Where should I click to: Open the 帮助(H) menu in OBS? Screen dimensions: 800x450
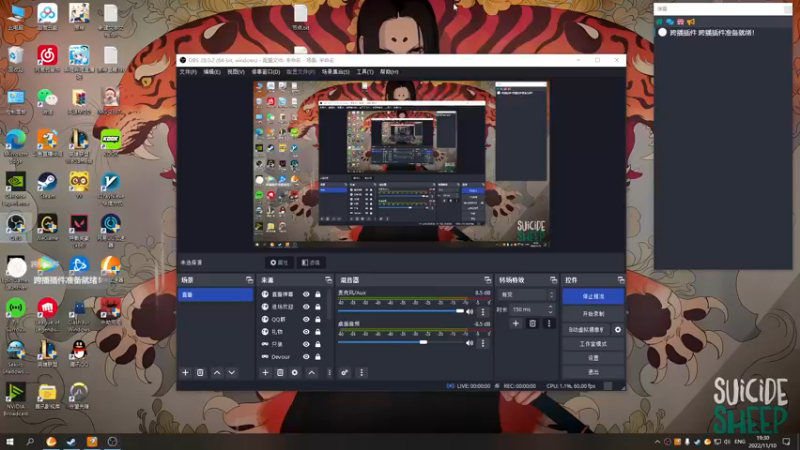coord(389,72)
